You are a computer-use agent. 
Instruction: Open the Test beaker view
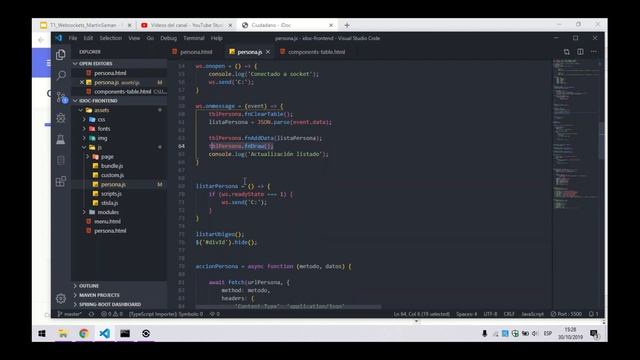tap(61, 139)
